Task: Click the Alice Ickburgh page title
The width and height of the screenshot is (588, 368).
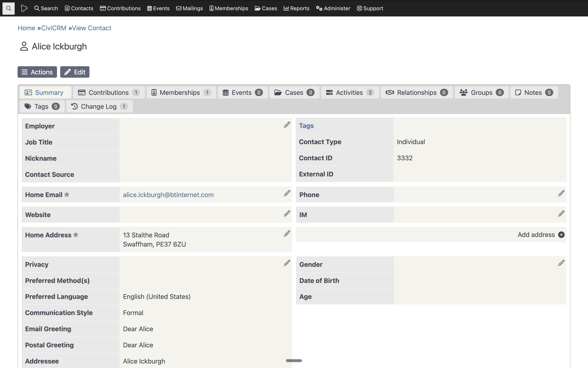Action: (59, 46)
